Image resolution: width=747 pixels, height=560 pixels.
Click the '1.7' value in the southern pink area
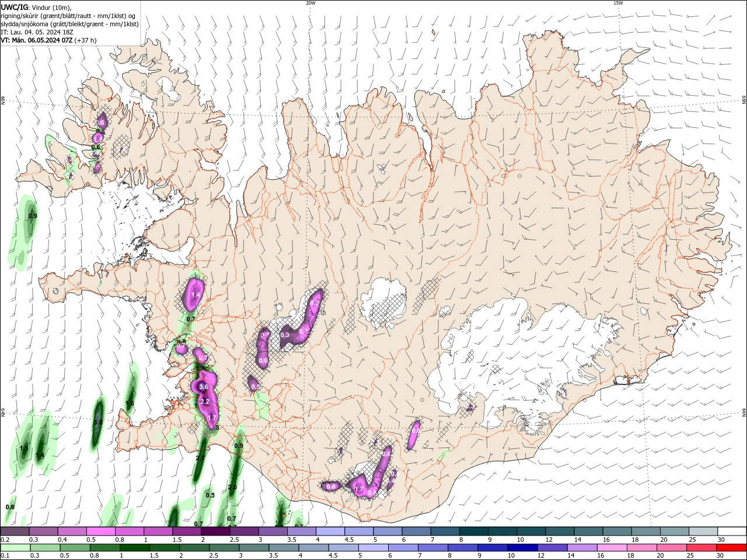click(359, 489)
